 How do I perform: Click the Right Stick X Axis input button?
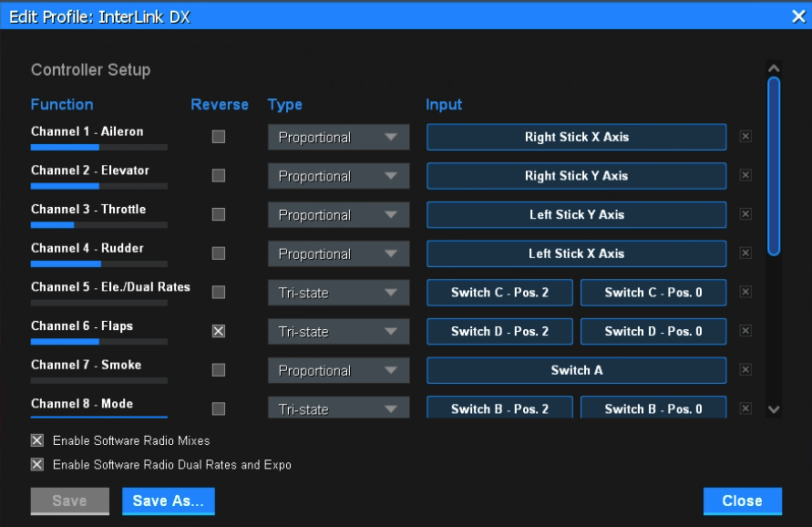[x=576, y=137]
